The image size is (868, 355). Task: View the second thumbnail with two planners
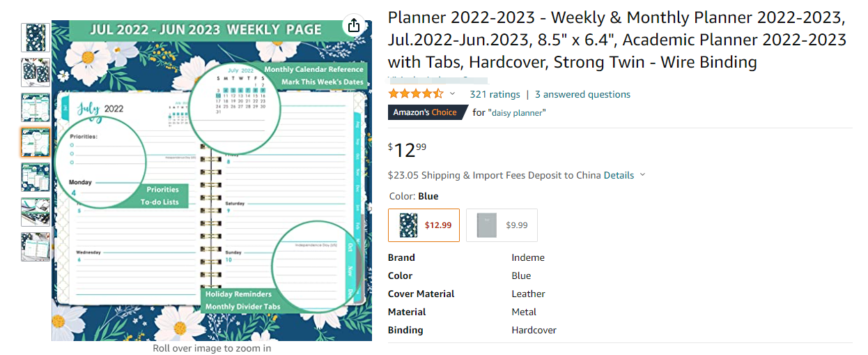pyautogui.click(x=36, y=73)
